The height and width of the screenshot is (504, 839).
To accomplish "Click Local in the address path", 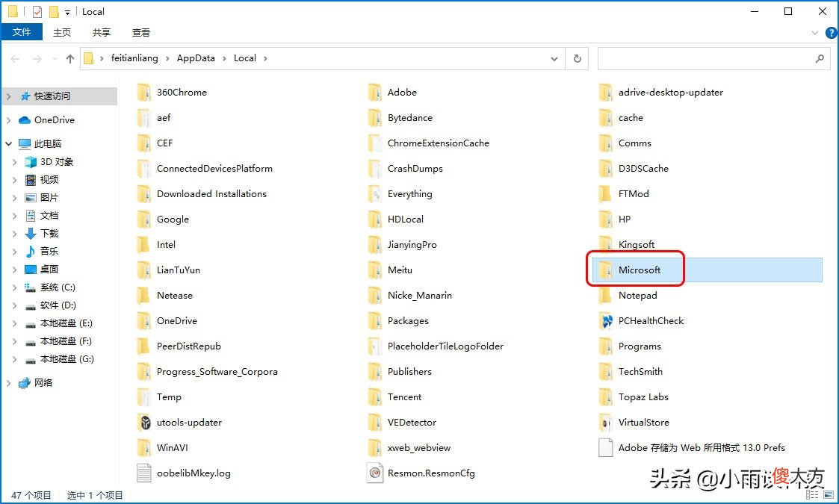I will pyautogui.click(x=244, y=57).
